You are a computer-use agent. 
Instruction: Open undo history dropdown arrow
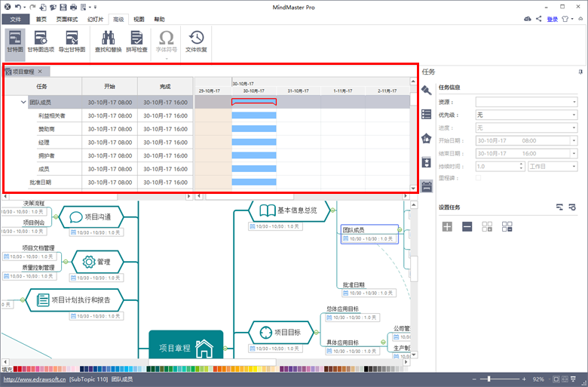[x=24, y=7]
